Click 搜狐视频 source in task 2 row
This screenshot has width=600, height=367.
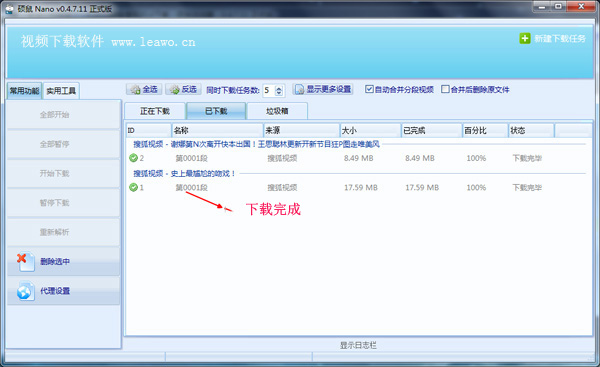click(282, 158)
